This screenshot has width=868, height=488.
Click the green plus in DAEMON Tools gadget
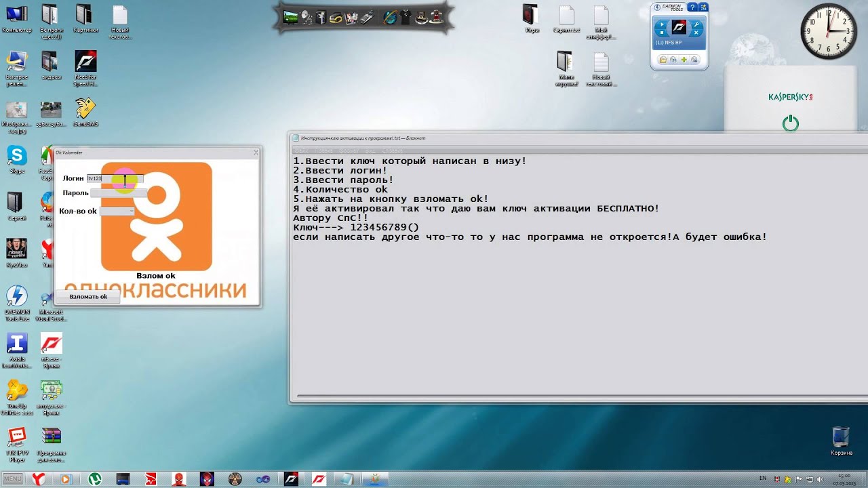(684, 60)
